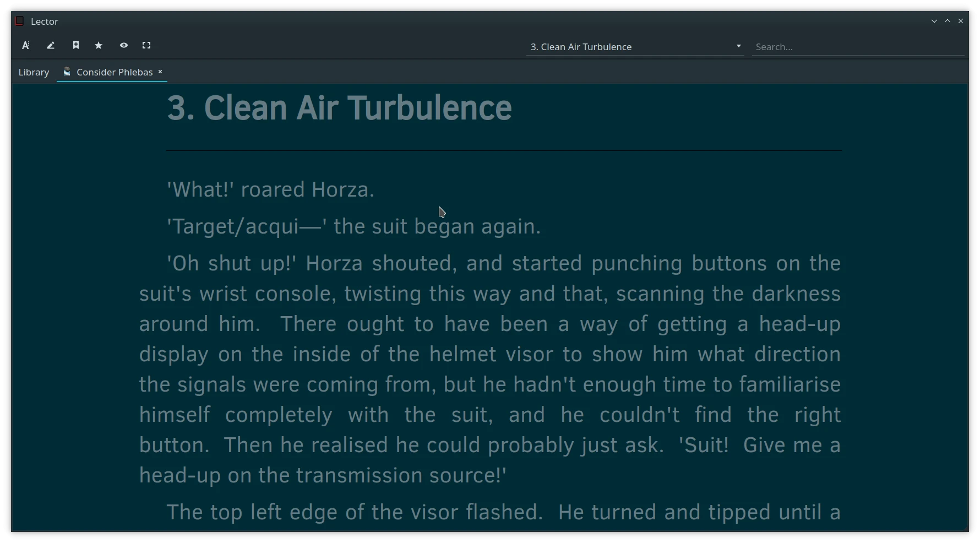This screenshot has width=980, height=543.
Task: Click the "'Oh shut up!'" paragraph opening
Action: pyautogui.click(x=231, y=263)
